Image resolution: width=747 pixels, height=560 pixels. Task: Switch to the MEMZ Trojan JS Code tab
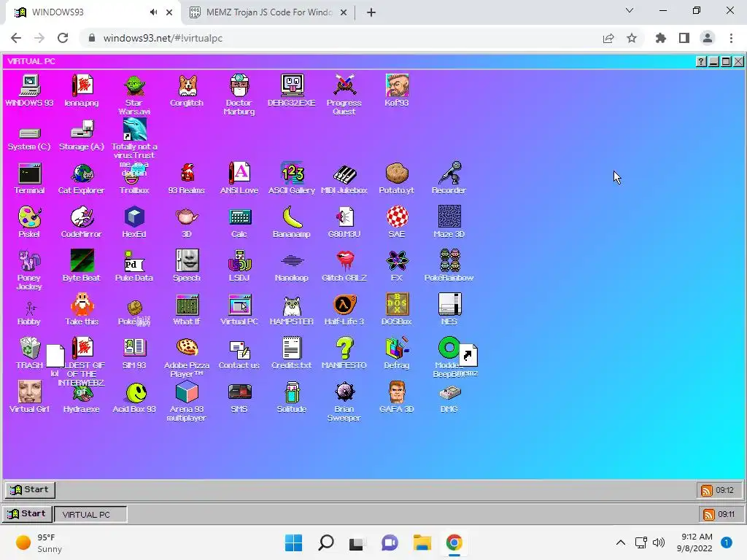[x=268, y=12]
